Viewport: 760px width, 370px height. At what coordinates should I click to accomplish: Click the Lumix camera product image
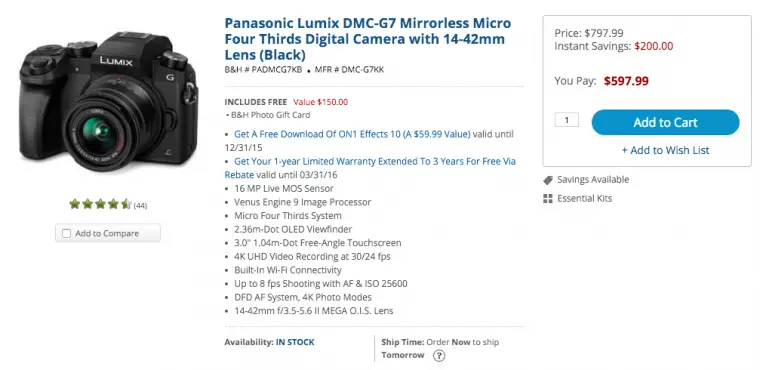[109, 102]
